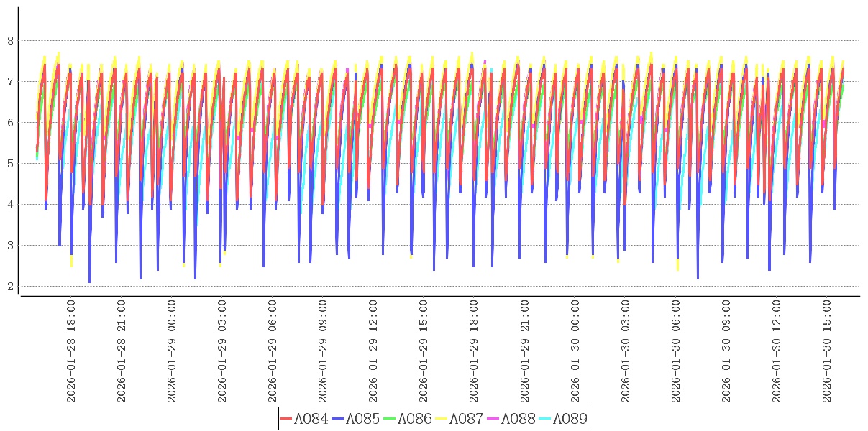
Task: Click the 2026-01-29 00:00 axis label
Action: click(172, 351)
